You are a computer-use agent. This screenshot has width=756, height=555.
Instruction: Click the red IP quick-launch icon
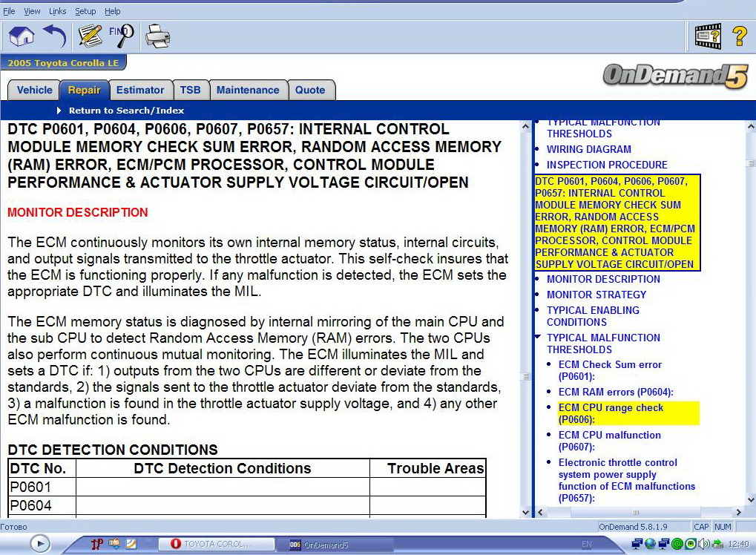coord(97,544)
